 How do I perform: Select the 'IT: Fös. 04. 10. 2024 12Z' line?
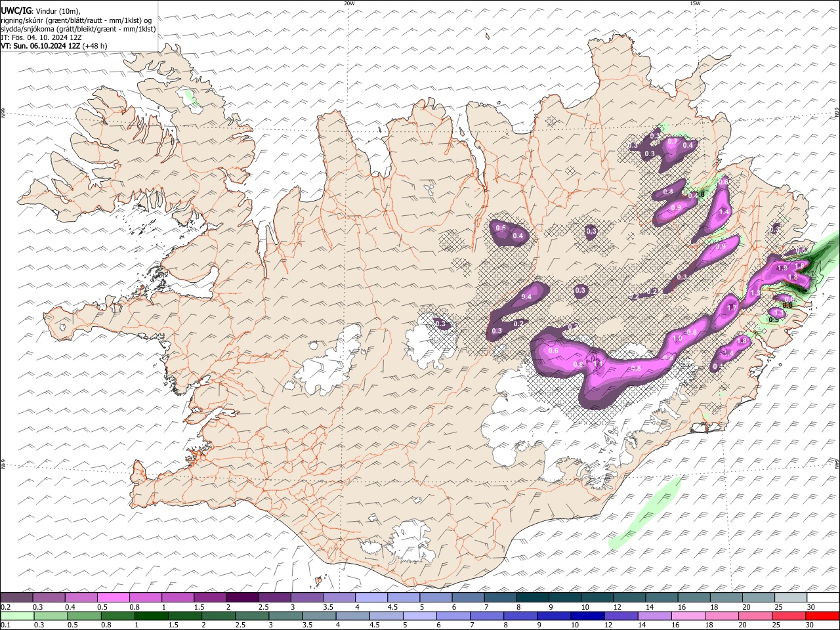(x=41, y=37)
